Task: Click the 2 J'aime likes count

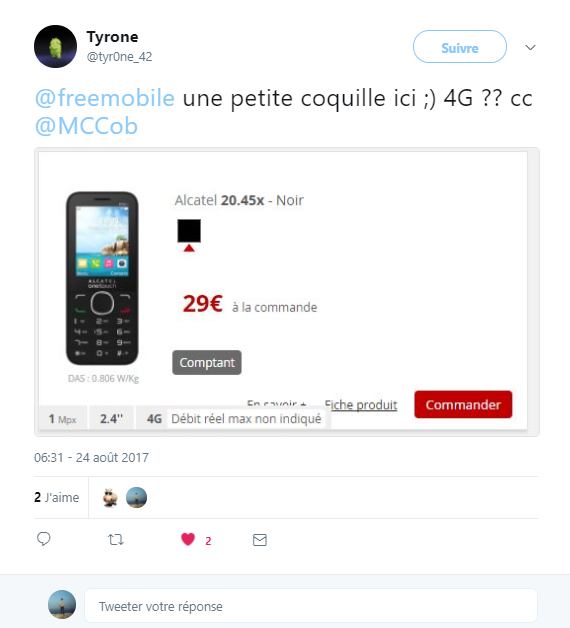Action: point(56,497)
